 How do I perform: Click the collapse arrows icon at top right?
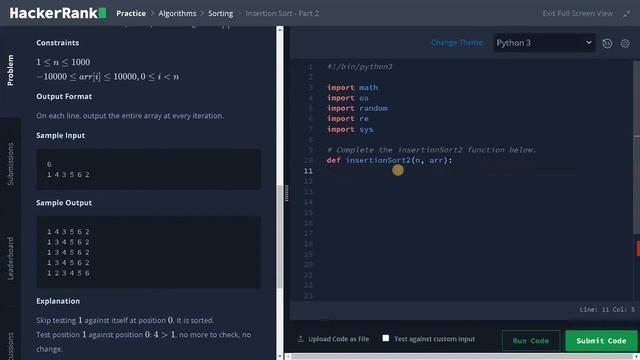(x=627, y=14)
